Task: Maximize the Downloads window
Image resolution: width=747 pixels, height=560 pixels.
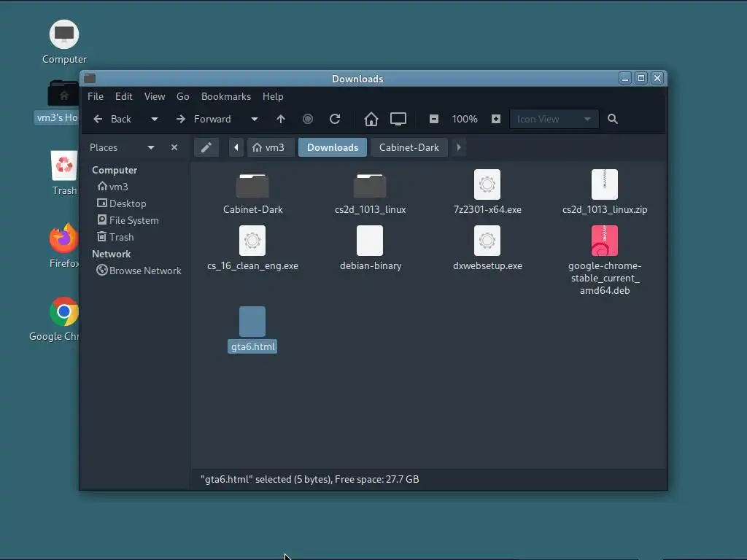Action: (641, 78)
